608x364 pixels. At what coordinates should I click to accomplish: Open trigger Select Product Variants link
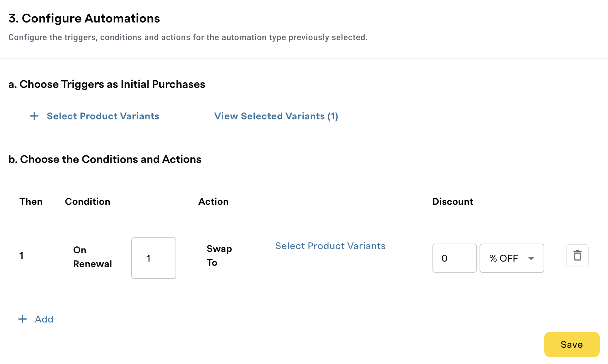(x=103, y=116)
